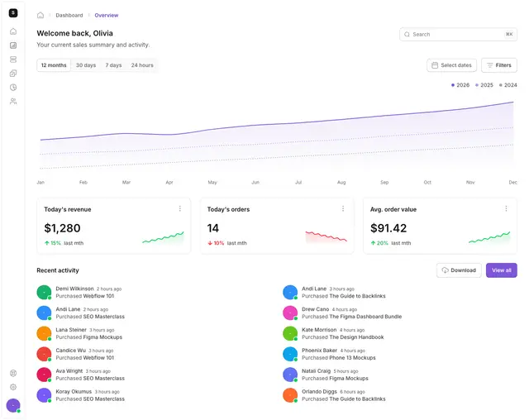
Task: Click Candice Wu's avatar
Action: [44, 354]
